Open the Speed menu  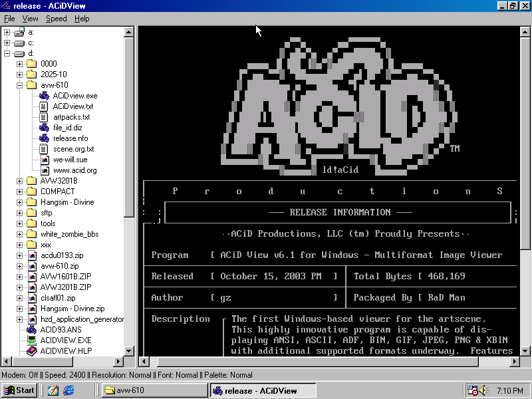tap(56, 19)
